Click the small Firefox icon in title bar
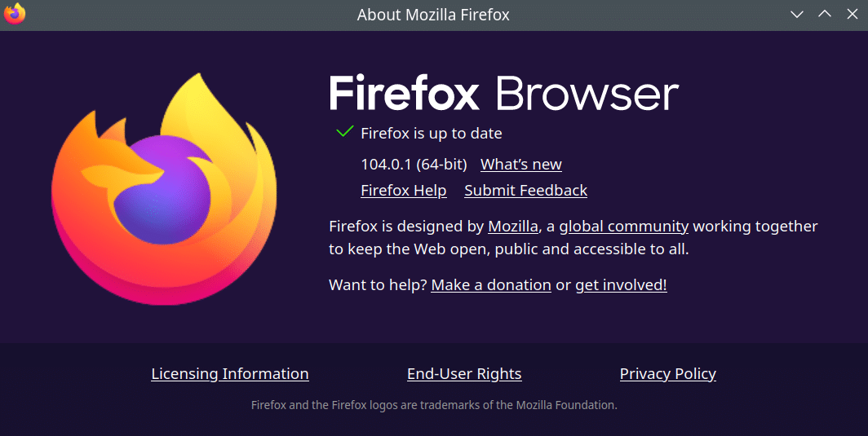This screenshot has height=436, width=868. [x=15, y=14]
